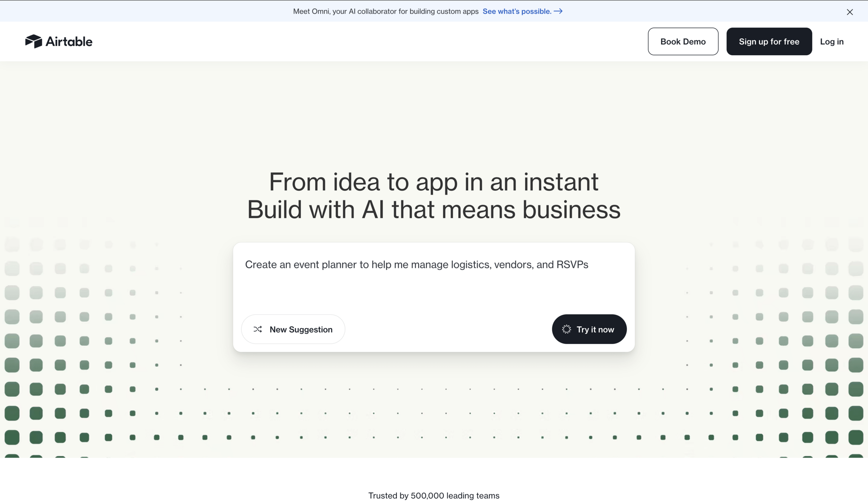Dismiss the Omni announcement banner

coord(849,12)
